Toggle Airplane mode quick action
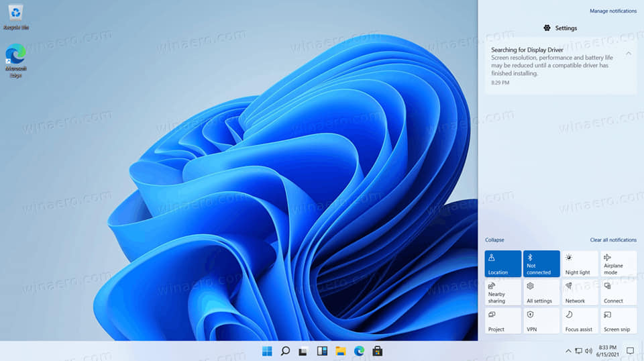The height and width of the screenshot is (361, 644). pos(619,264)
